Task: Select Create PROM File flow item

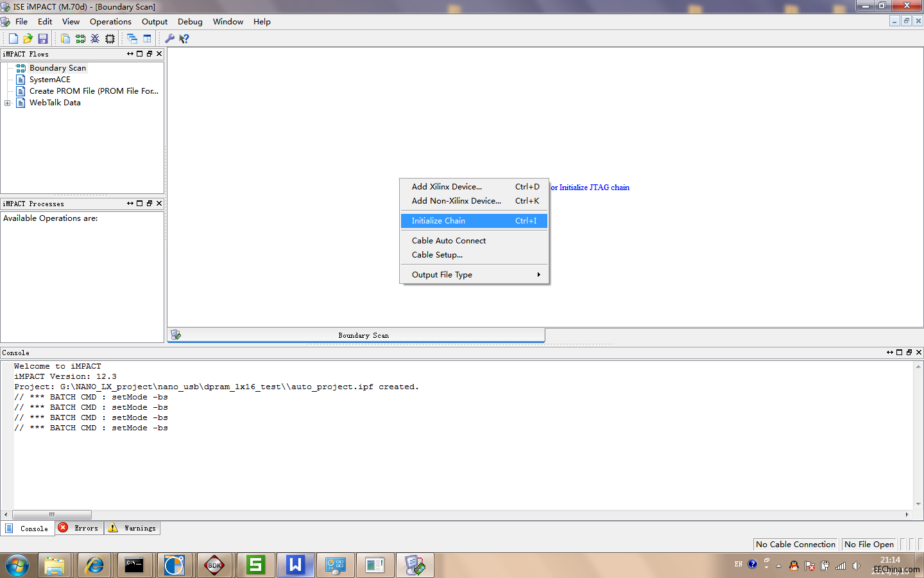Action: 94,91
